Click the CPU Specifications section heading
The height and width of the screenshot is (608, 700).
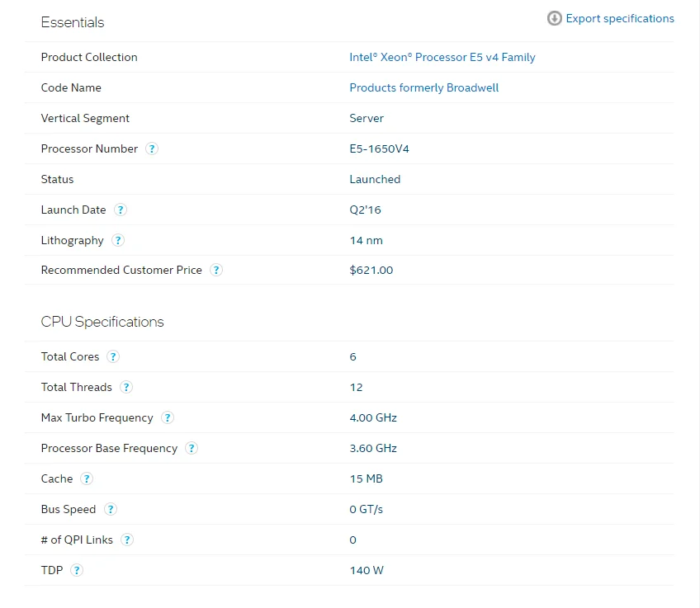click(102, 322)
